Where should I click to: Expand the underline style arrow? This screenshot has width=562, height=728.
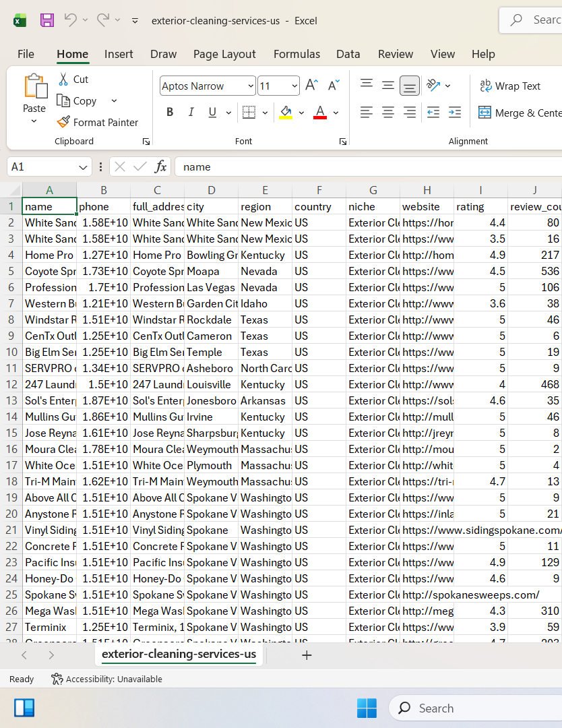point(228,113)
